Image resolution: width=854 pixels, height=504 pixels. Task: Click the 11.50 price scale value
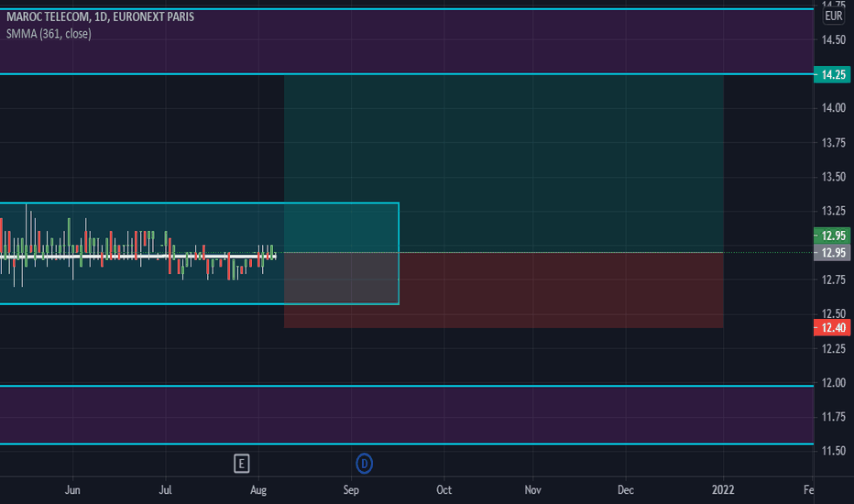click(x=833, y=451)
